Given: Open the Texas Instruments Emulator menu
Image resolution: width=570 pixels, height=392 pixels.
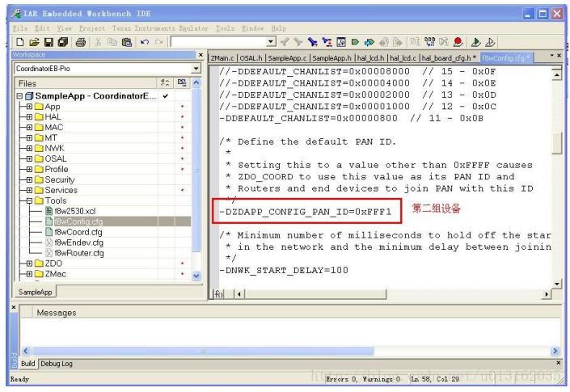Looking at the screenshot, I should click(x=160, y=28).
